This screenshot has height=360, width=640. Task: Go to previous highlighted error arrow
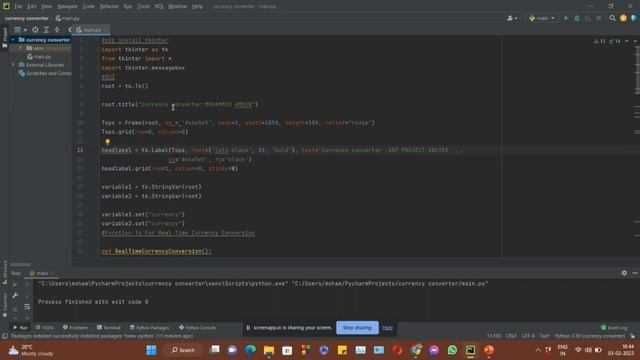(x=627, y=41)
